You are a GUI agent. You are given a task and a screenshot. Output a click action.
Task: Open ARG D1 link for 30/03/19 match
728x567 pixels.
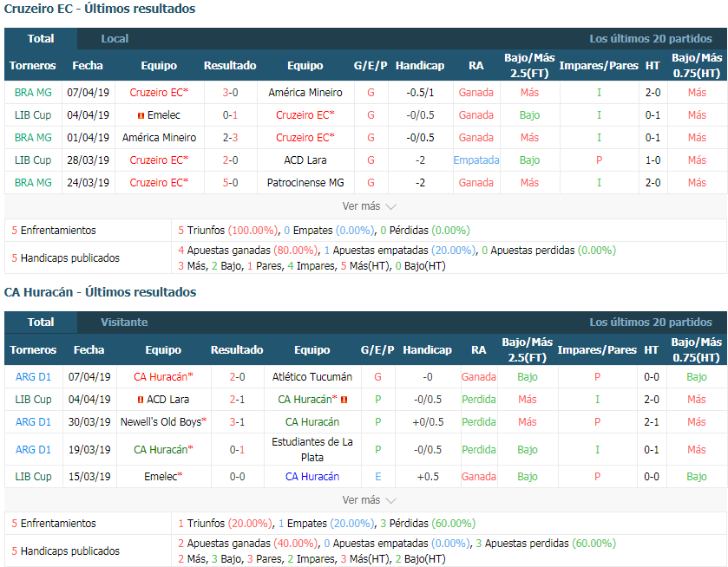pyautogui.click(x=33, y=421)
